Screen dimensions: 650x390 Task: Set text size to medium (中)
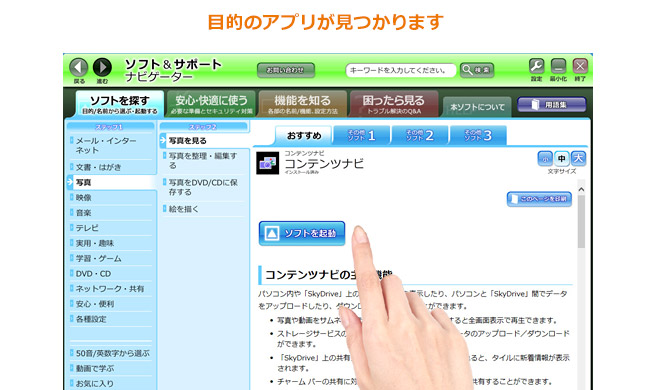click(x=561, y=158)
